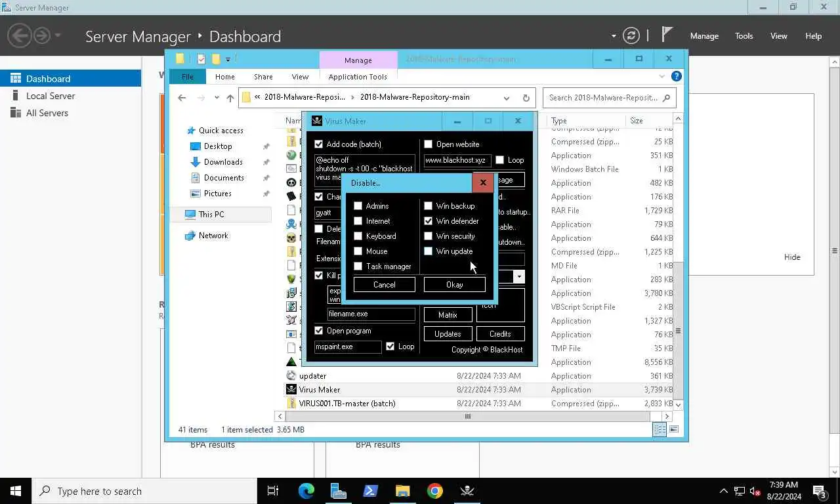Expand the Explorer address history dropdown
840x504 pixels.
(507, 98)
